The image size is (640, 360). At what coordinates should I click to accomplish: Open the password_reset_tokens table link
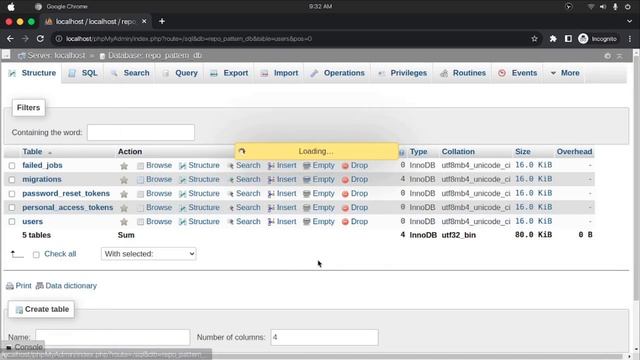pos(66,193)
